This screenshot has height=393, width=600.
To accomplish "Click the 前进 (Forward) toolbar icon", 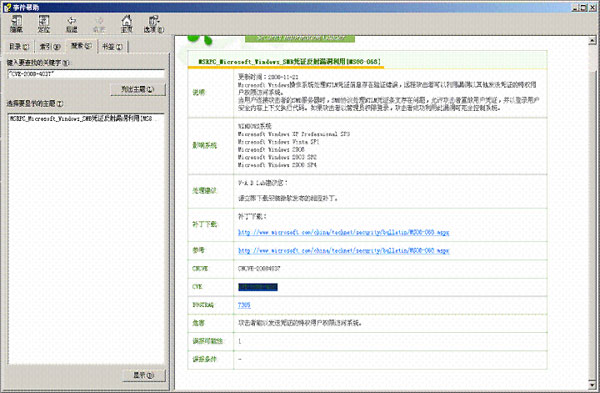I will pyautogui.click(x=99, y=24).
